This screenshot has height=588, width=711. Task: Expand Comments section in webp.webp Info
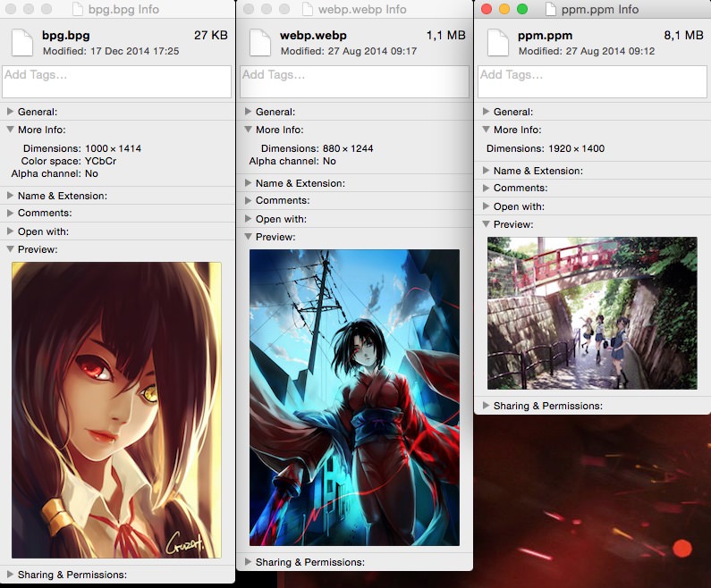(248, 200)
